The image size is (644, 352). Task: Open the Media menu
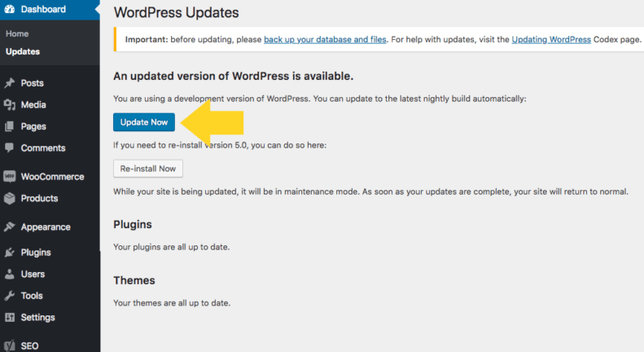pos(33,105)
